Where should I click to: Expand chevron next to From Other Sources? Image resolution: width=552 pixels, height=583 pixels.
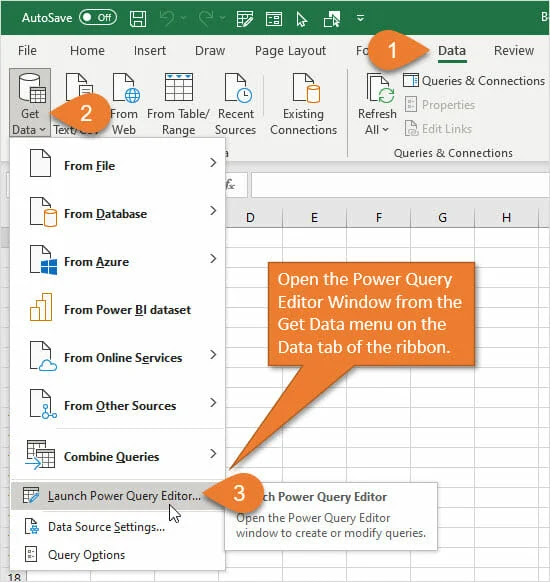(213, 402)
